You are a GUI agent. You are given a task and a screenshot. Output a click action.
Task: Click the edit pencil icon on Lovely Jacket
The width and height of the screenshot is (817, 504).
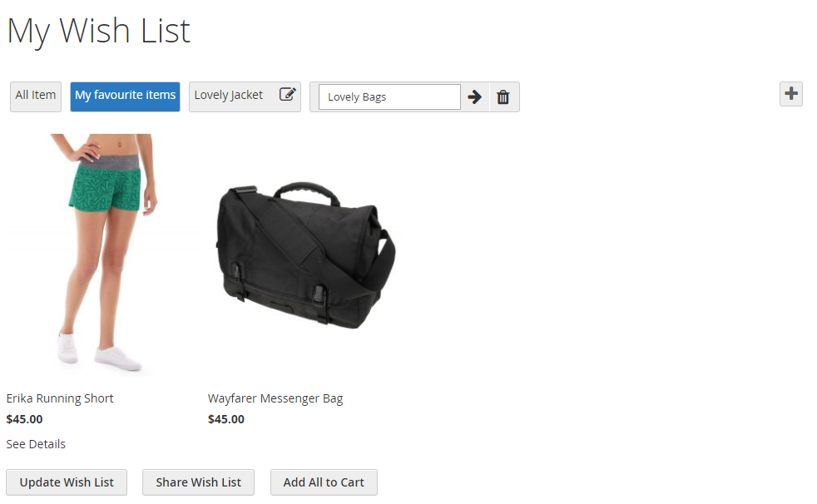[287, 95]
